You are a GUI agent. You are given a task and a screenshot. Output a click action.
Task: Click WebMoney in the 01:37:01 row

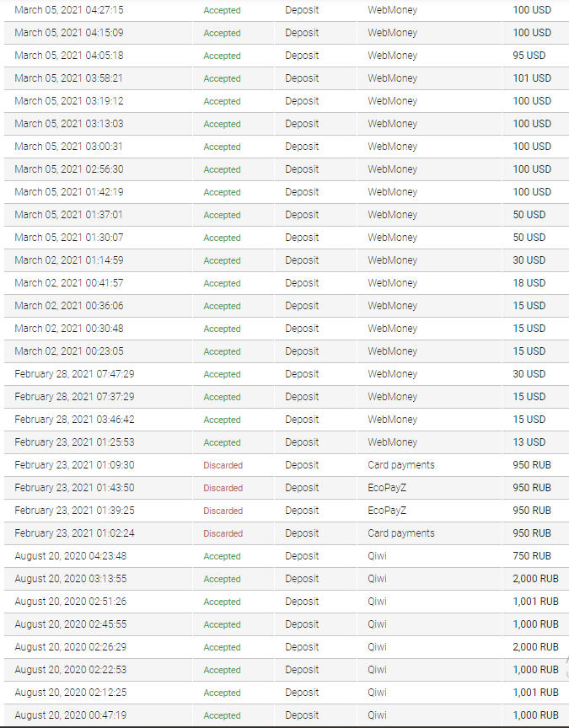[393, 215]
